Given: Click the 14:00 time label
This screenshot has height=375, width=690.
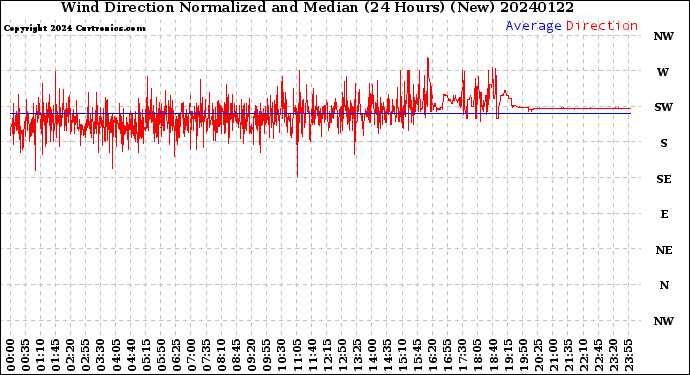Looking at the screenshot, I should pyautogui.click(x=372, y=355).
